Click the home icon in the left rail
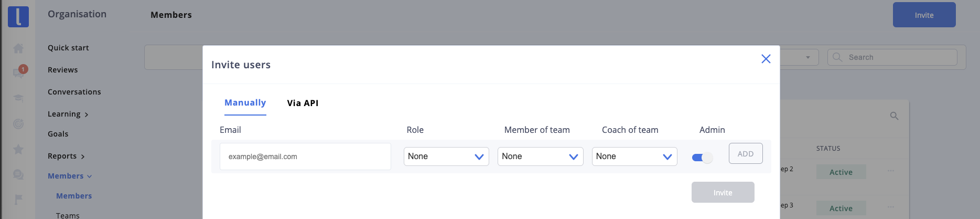 18,48
